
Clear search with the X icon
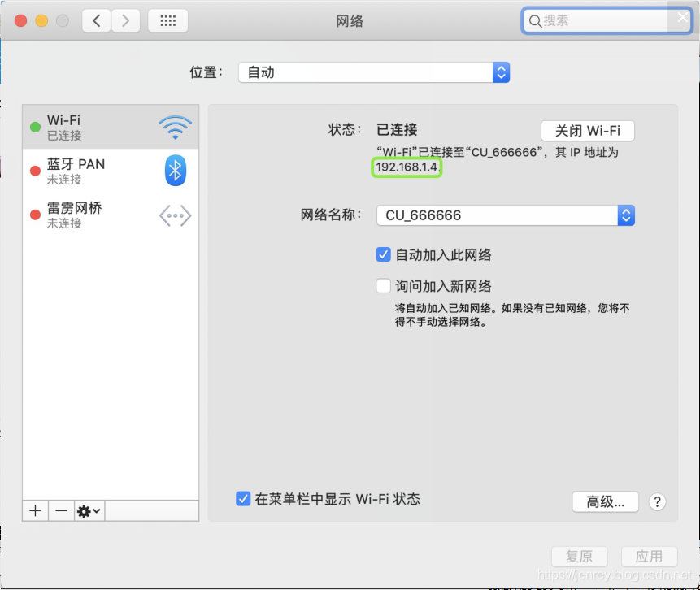coord(683,17)
